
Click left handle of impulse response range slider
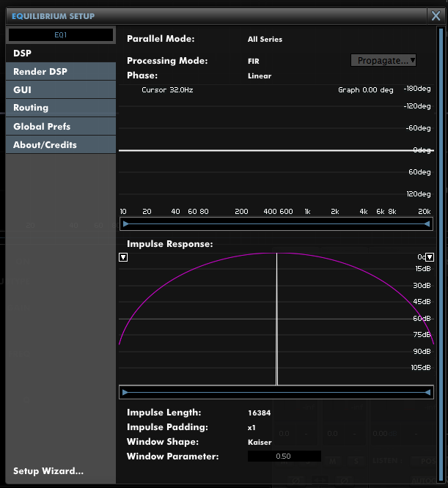point(125,393)
